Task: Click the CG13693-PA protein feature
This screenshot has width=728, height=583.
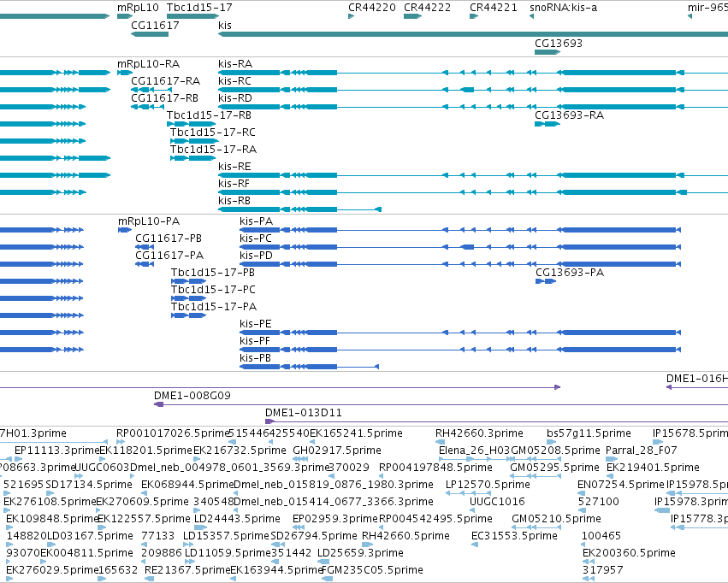Action: [x=546, y=281]
